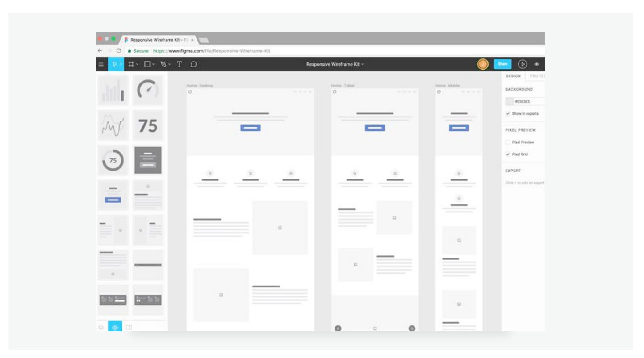Open the Team Library book icon
Image resolution: width=644 pixels, height=358 pixels.
coord(129,327)
